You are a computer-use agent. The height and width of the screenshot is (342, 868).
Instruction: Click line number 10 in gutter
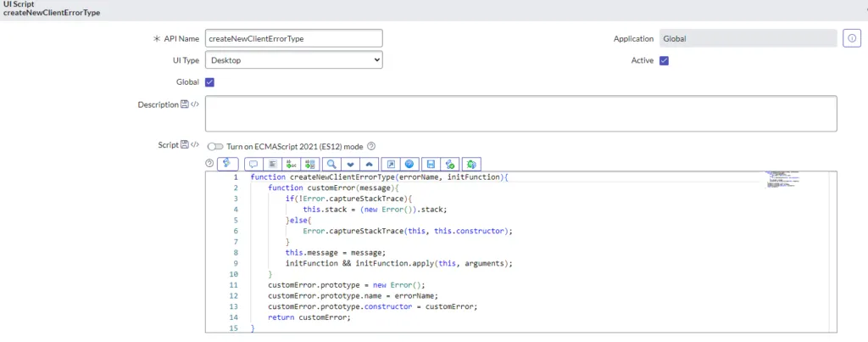coord(233,274)
